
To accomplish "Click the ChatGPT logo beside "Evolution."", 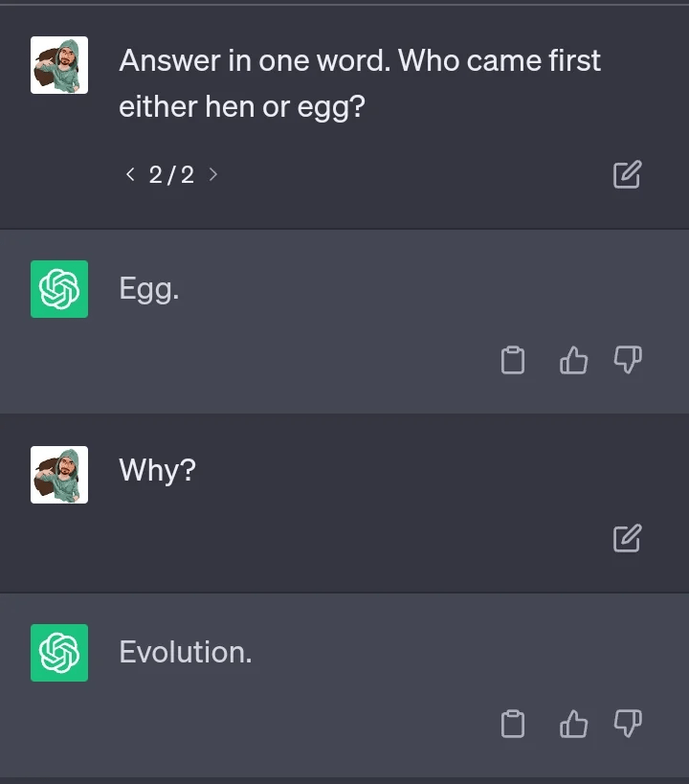I will coord(59,653).
